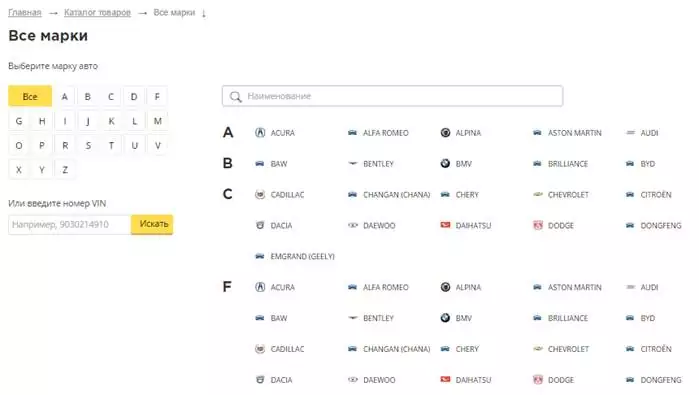
Task: Click the BMW roundel icon in section B
Action: pyautogui.click(x=445, y=164)
